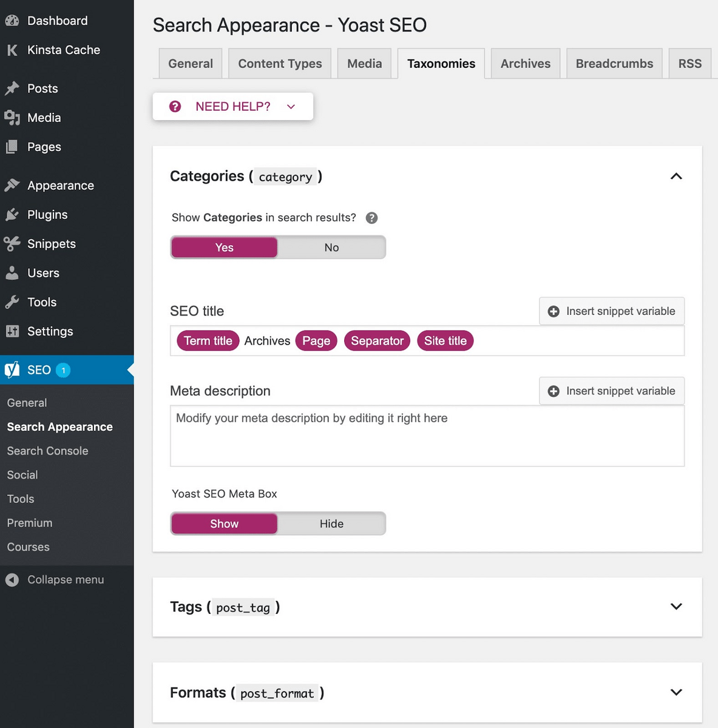Click the Snippets scissors icon
718x728 pixels.
(x=12, y=244)
